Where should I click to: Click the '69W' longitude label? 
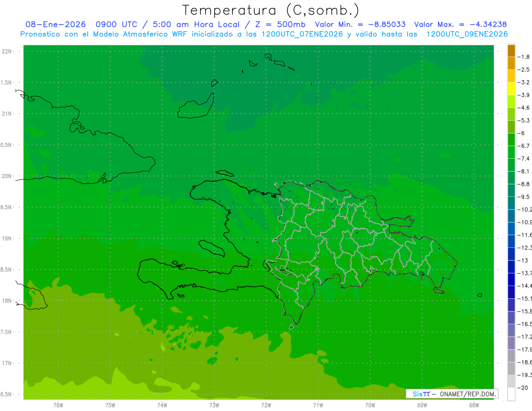coord(422,405)
